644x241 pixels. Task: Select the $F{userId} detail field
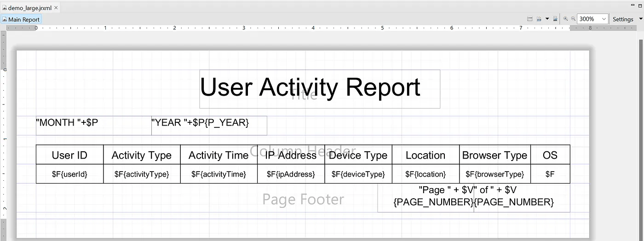pos(70,174)
